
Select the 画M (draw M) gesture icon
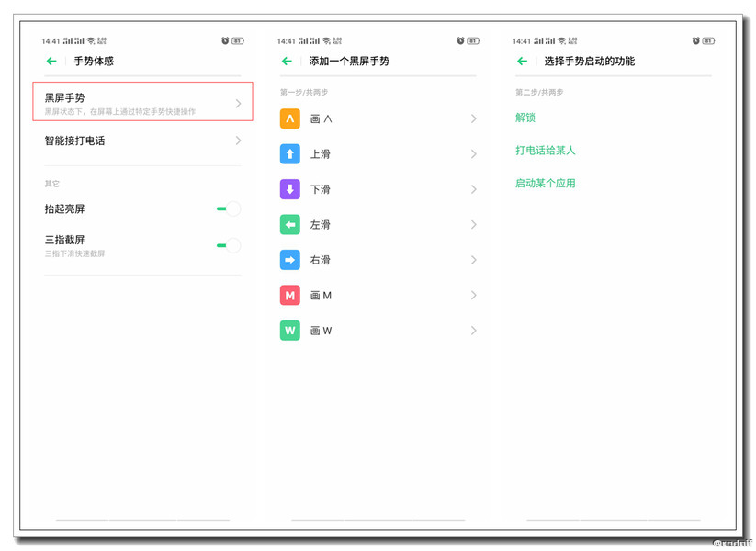(x=290, y=295)
